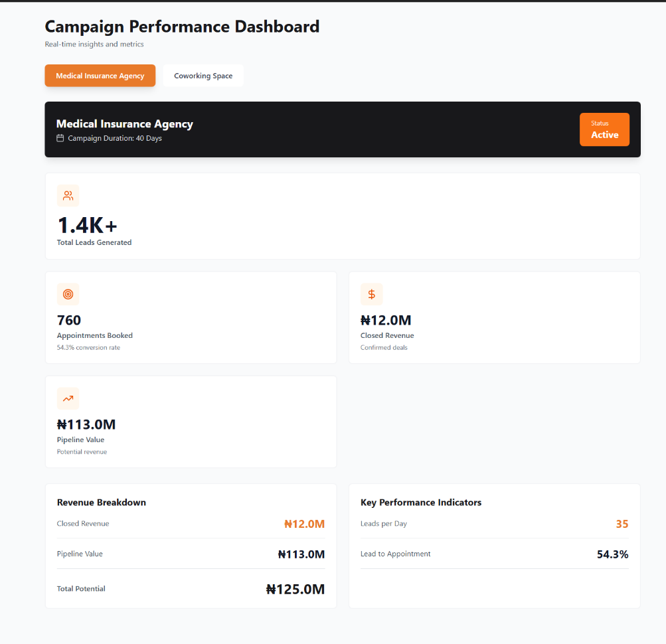This screenshot has width=666, height=644.
Task: Switch to the Coworking Space tab
Action: (x=203, y=76)
